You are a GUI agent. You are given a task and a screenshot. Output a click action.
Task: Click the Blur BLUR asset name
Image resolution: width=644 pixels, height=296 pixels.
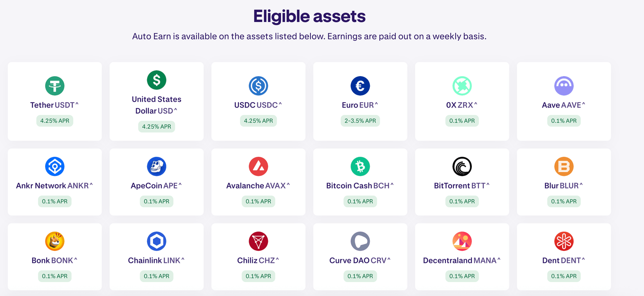[564, 186]
